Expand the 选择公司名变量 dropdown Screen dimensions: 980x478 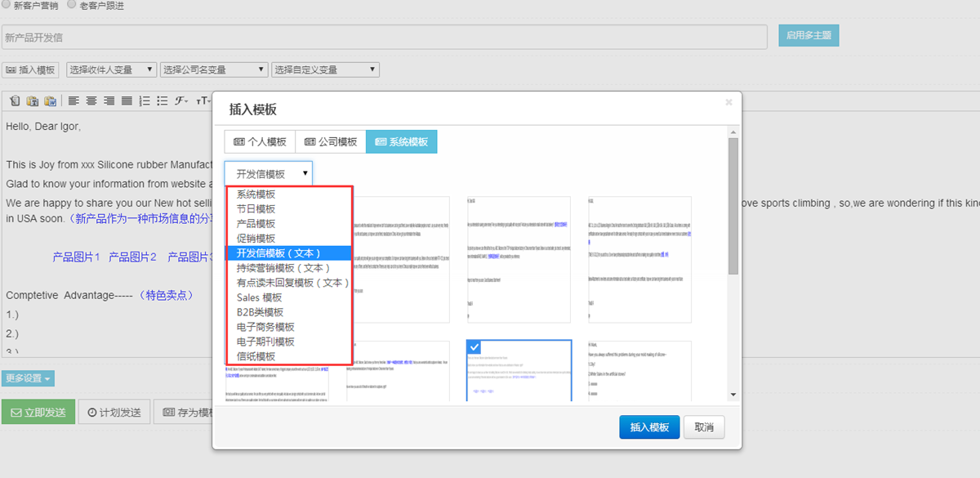[214, 70]
